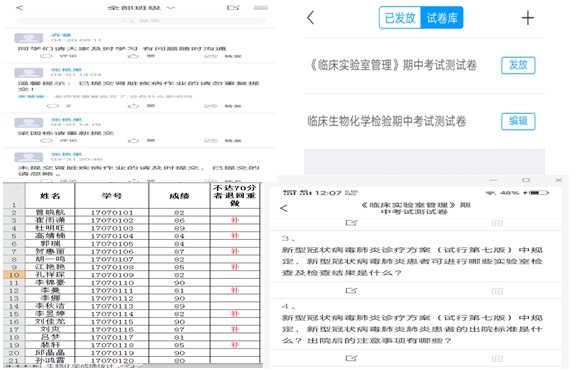The width and height of the screenshot is (575, 374).
Task: Add a new test paper with the plus icon
Action: pos(528,18)
